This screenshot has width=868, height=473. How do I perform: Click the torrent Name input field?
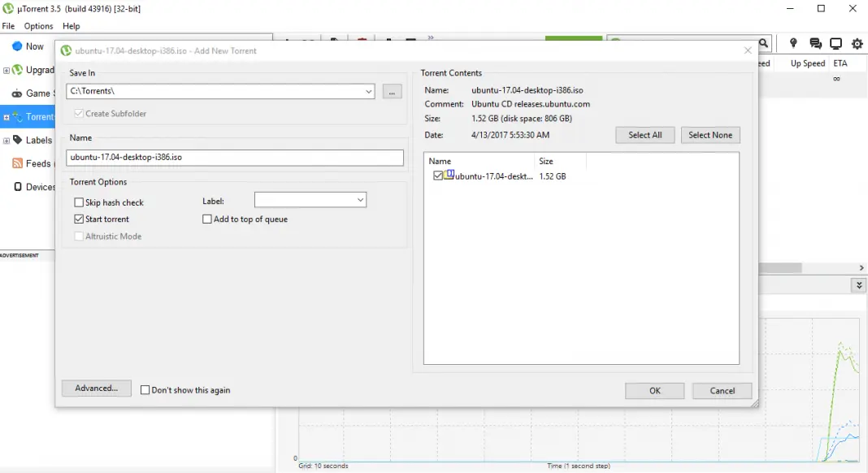coord(235,158)
